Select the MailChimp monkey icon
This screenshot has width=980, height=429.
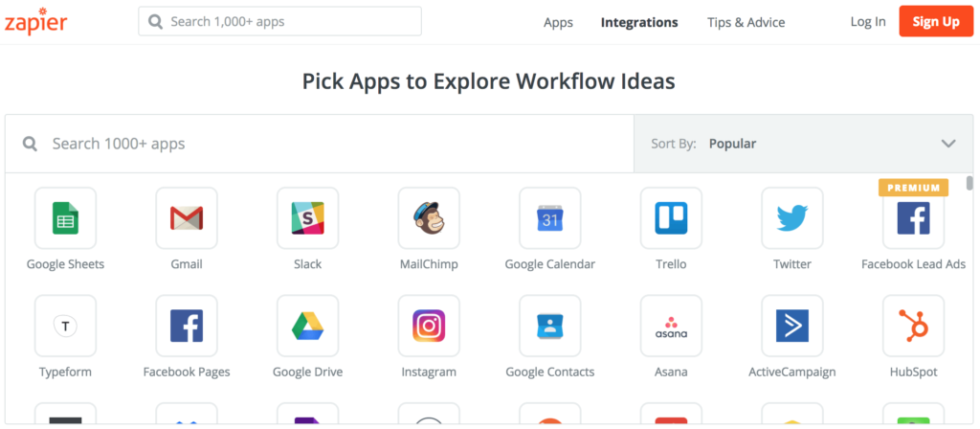coord(429,218)
